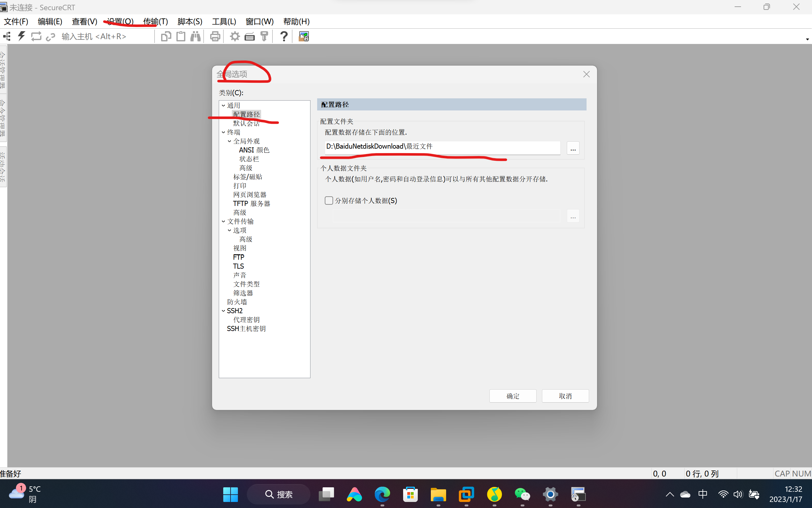The image size is (812, 508).
Task: Collapse the 终端 tree category
Action: [x=223, y=132]
